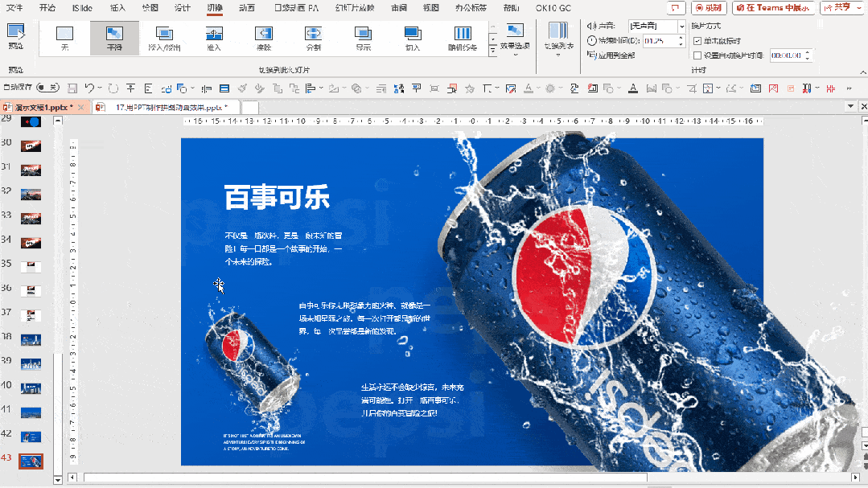Viewport: 868px width, 488px height.
Task: Click the format painter brush icon
Action: click(x=242, y=88)
